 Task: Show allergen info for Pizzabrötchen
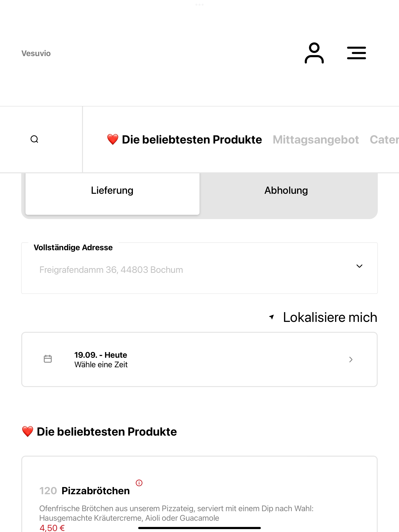[x=139, y=483]
